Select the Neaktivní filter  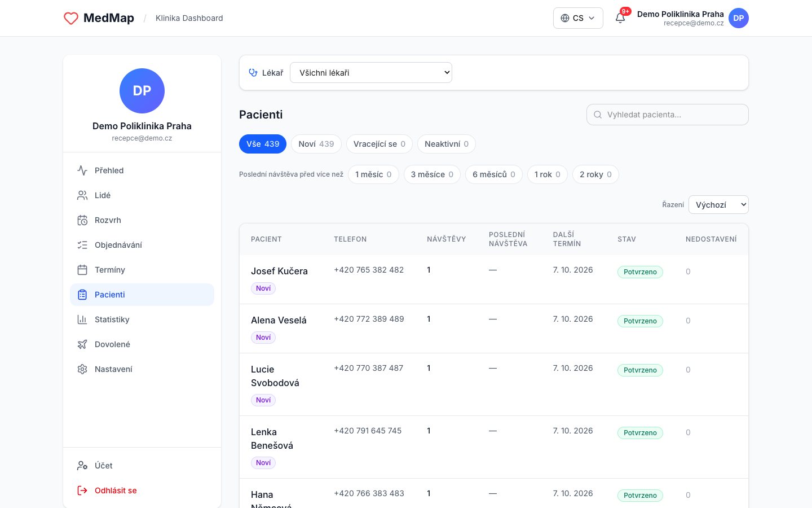447,144
